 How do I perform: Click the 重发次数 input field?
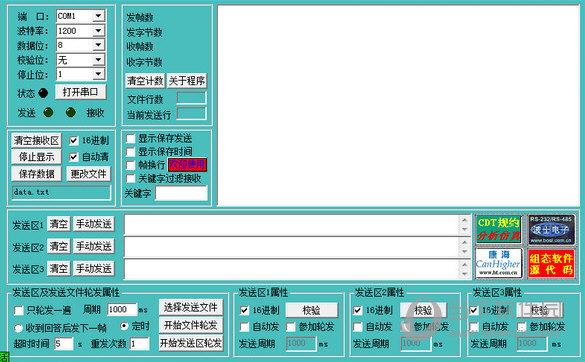[140, 344]
